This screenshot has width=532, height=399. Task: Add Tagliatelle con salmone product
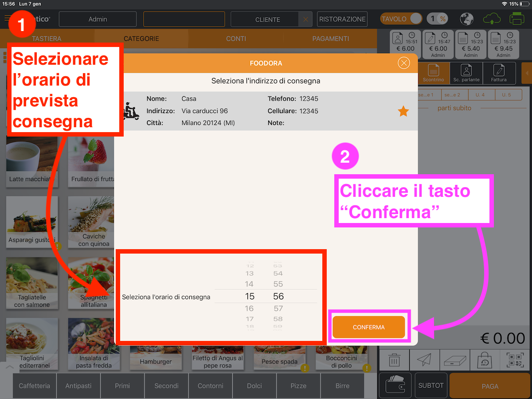click(32, 283)
